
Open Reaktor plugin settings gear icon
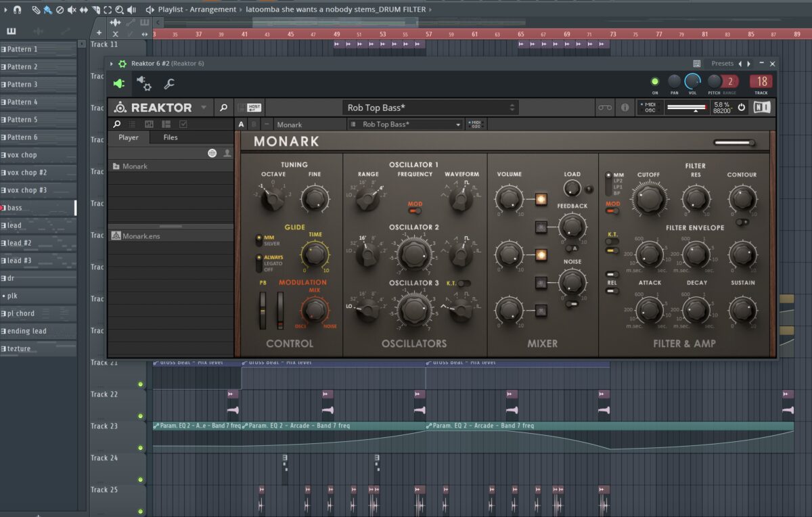122,64
